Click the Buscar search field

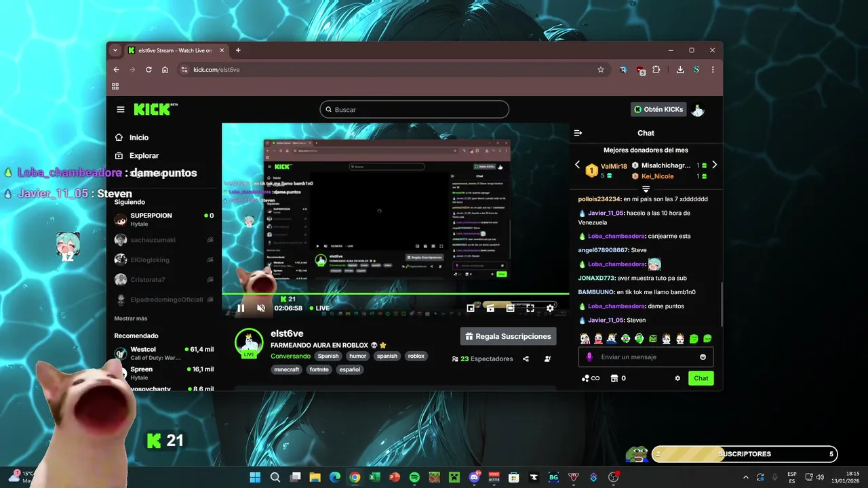[414, 109]
